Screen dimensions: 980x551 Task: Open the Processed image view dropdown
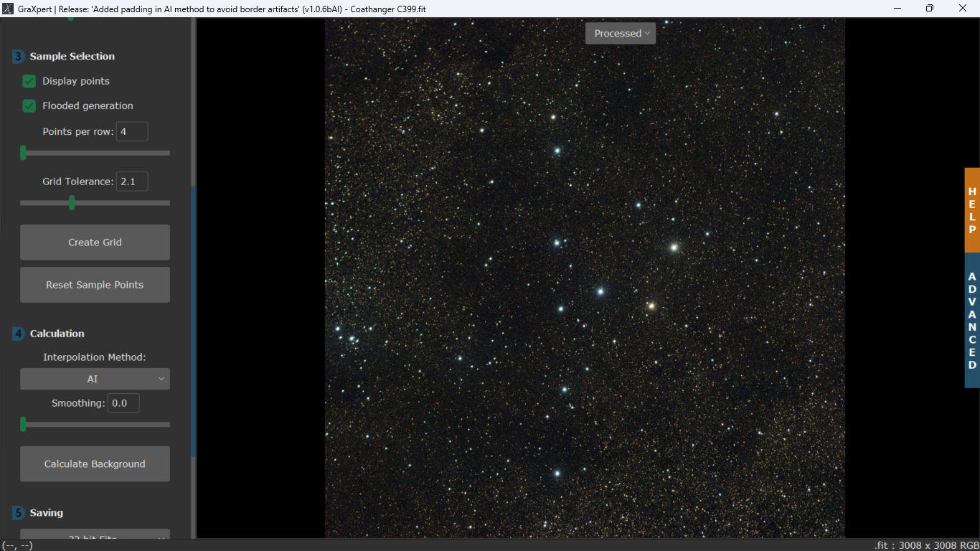pyautogui.click(x=621, y=33)
